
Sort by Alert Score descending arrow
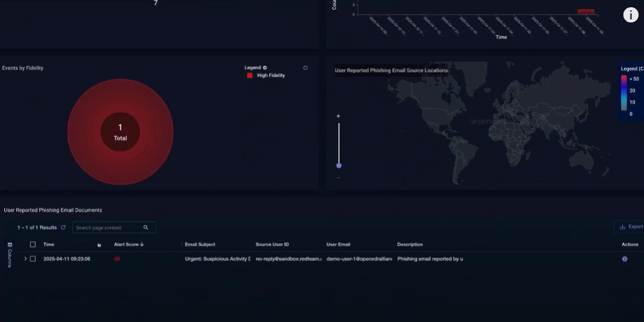[x=142, y=244]
